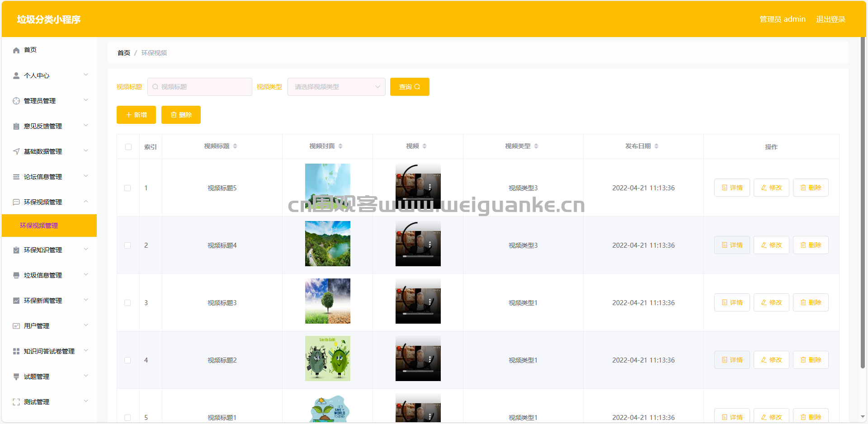This screenshot has width=868, height=424.
Task: Tick the checkbox for row 视频标题2
Action: coord(127,360)
